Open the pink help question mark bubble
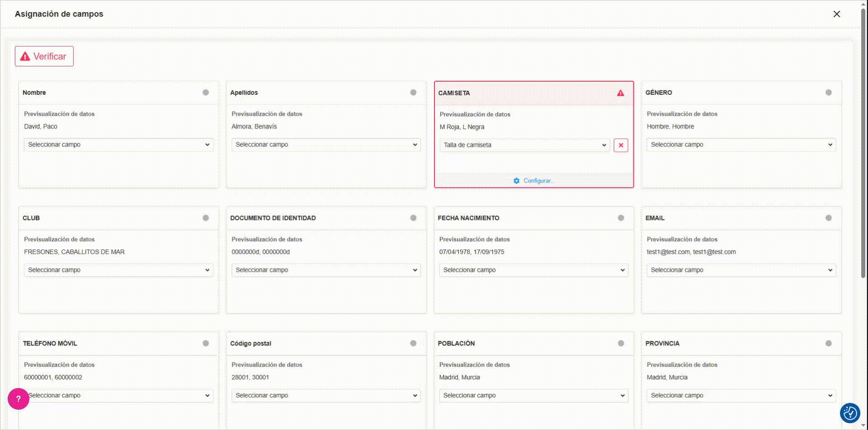Viewport: 868px width, 430px height. pos(19,399)
